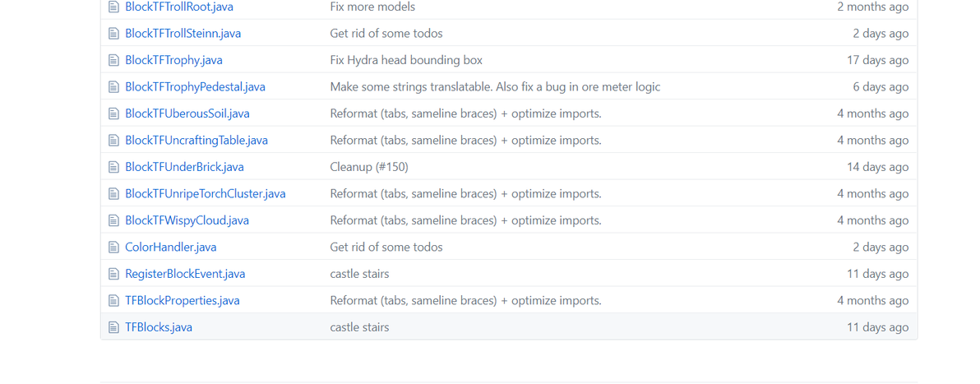Open 'Fix more models' commit message
The width and height of the screenshot is (980, 384).
372,7
